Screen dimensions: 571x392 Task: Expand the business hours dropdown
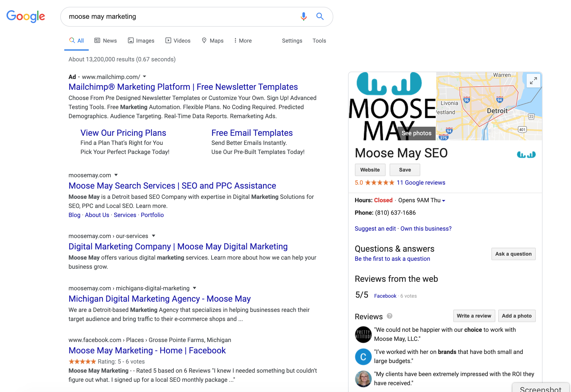[x=444, y=201]
